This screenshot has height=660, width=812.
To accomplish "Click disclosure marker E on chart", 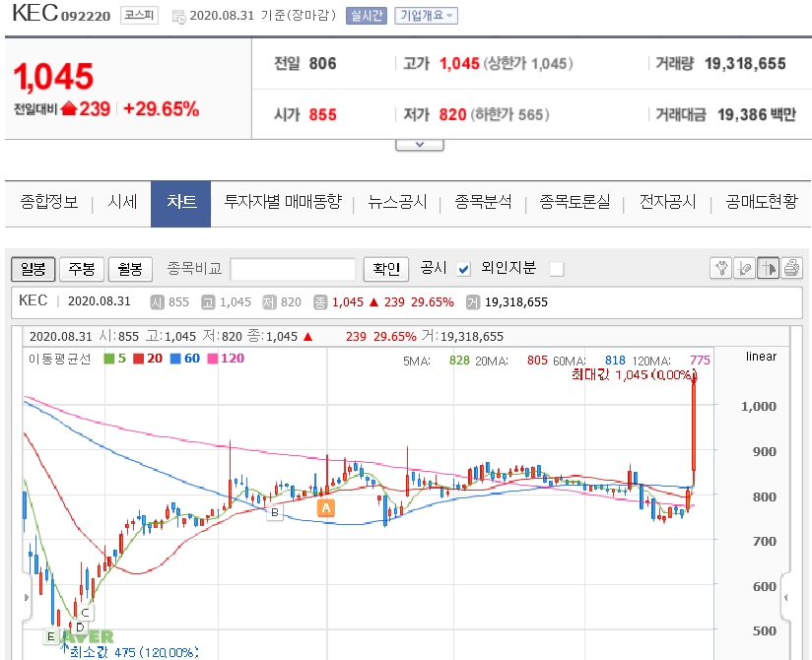I will [x=50, y=636].
